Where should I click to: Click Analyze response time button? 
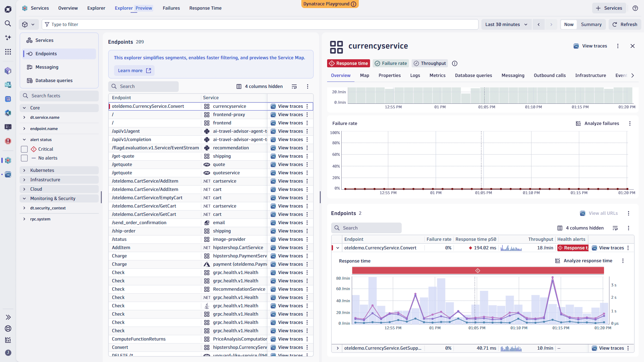pos(584,261)
